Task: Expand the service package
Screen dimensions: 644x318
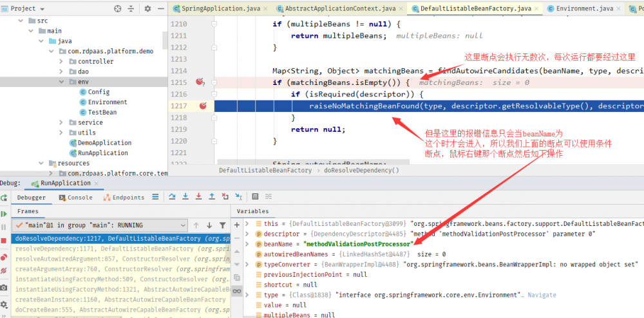Action: (x=61, y=122)
